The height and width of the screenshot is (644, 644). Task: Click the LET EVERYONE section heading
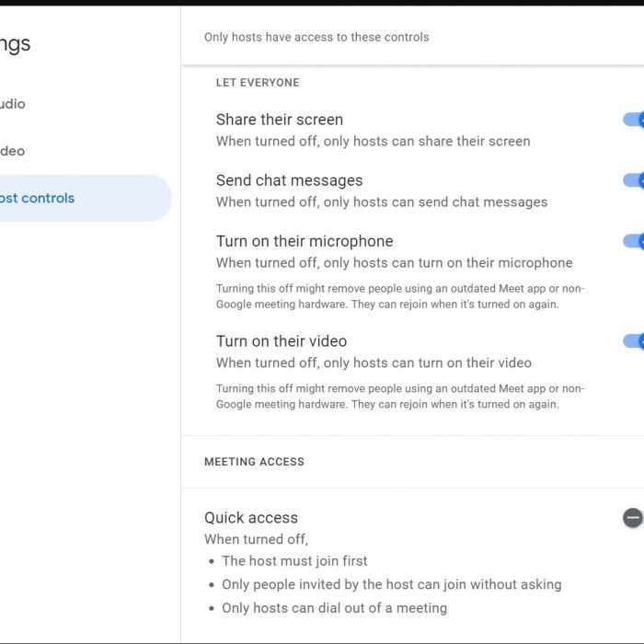point(258,83)
